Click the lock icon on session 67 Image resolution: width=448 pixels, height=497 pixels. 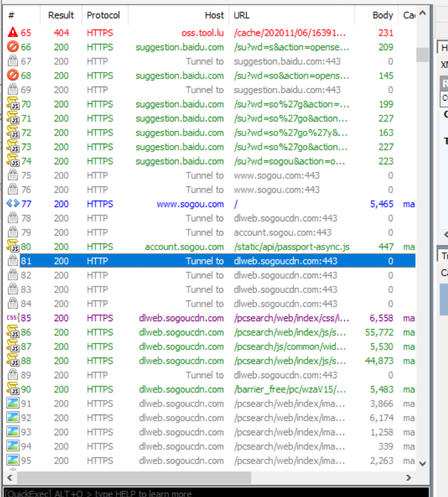tap(13, 61)
